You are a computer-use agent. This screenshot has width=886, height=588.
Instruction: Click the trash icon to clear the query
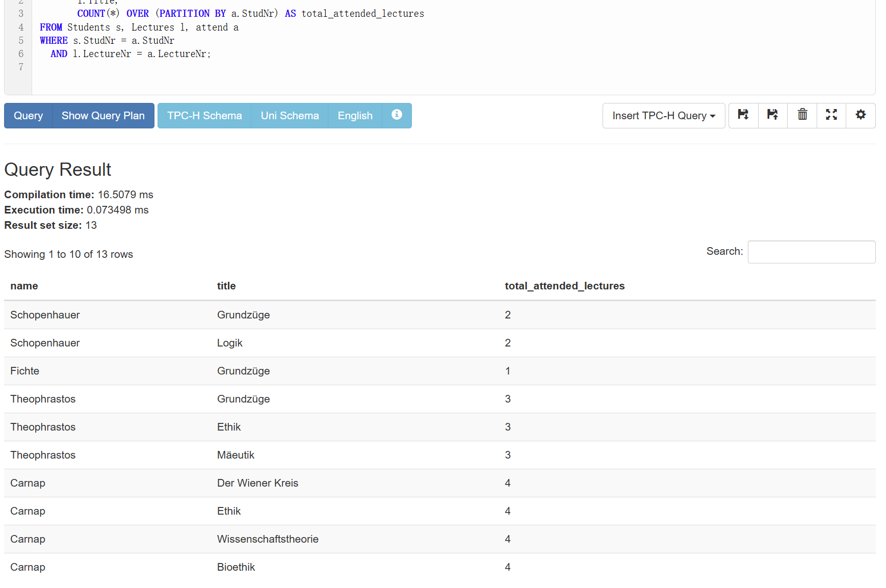coord(802,115)
